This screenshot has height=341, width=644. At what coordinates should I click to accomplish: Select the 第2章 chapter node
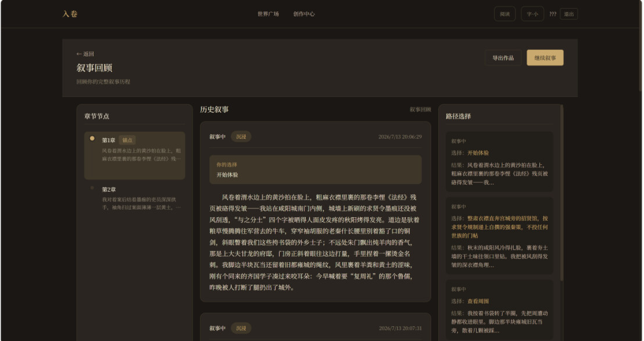click(x=135, y=199)
